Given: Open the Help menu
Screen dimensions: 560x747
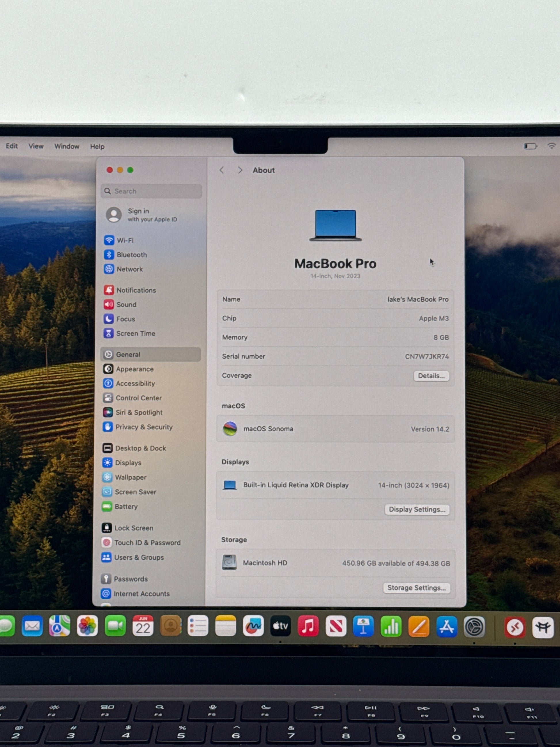Looking at the screenshot, I should (97, 147).
